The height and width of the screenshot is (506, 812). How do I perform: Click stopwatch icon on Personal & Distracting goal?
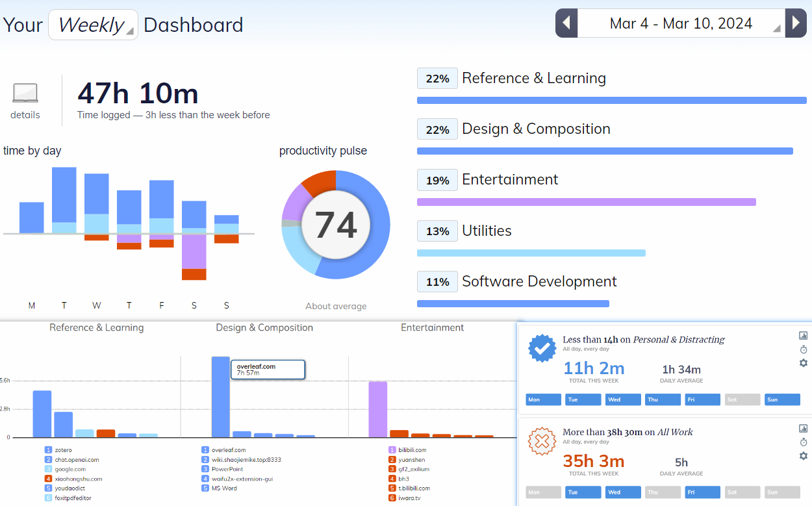803,349
